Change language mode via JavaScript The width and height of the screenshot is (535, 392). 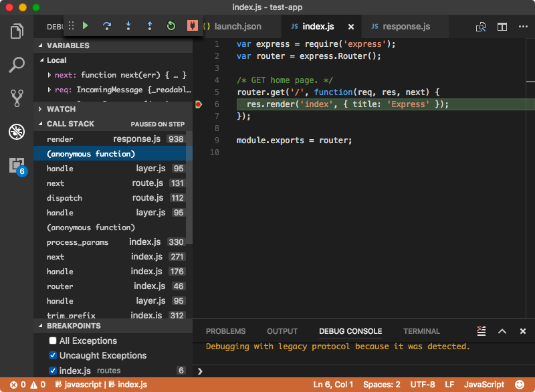pos(484,385)
